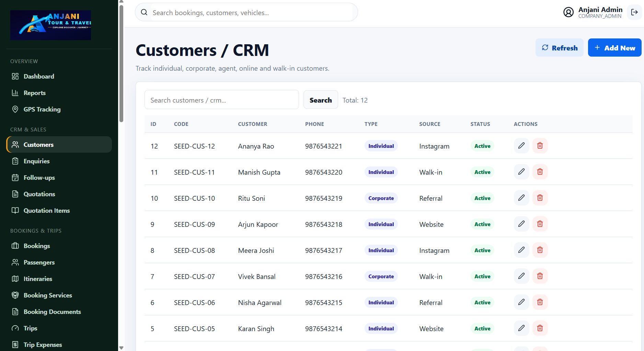Image resolution: width=644 pixels, height=351 pixels.
Task: Click the sidebar scrollbar down arrow
Action: coord(121,348)
